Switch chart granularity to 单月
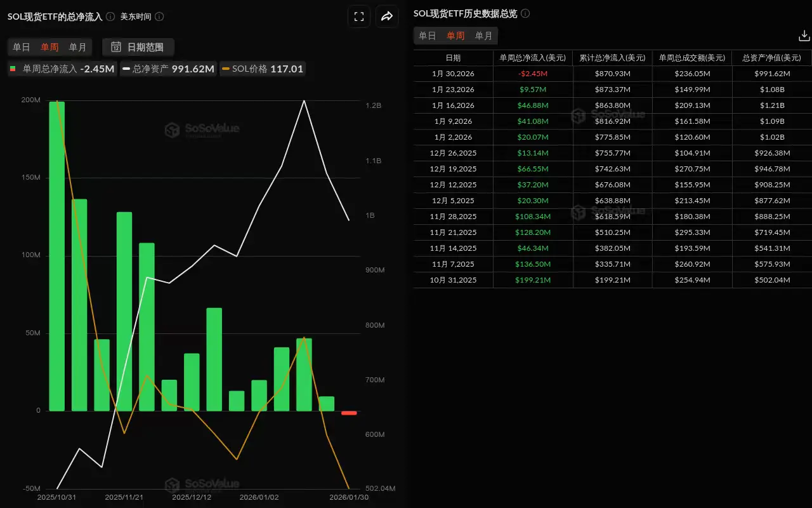The width and height of the screenshot is (812, 508). pyautogui.click(x=78, y=47)
